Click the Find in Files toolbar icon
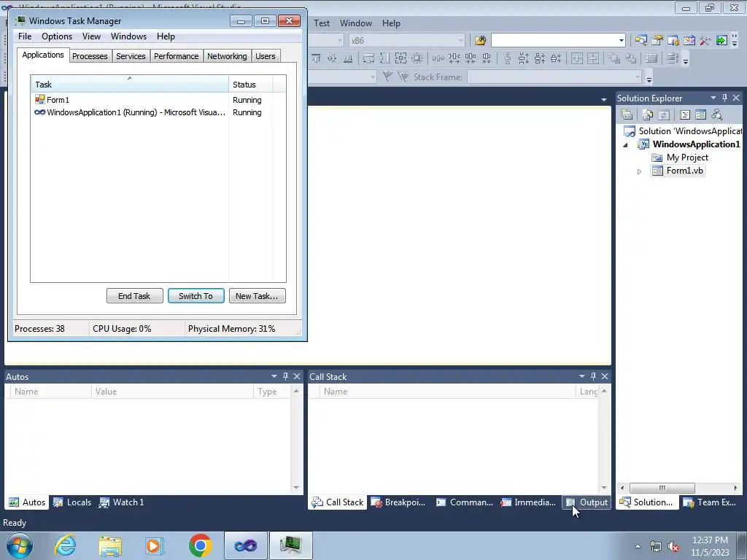The width and height of the screenshot is (747, 560). click(480, 41)
